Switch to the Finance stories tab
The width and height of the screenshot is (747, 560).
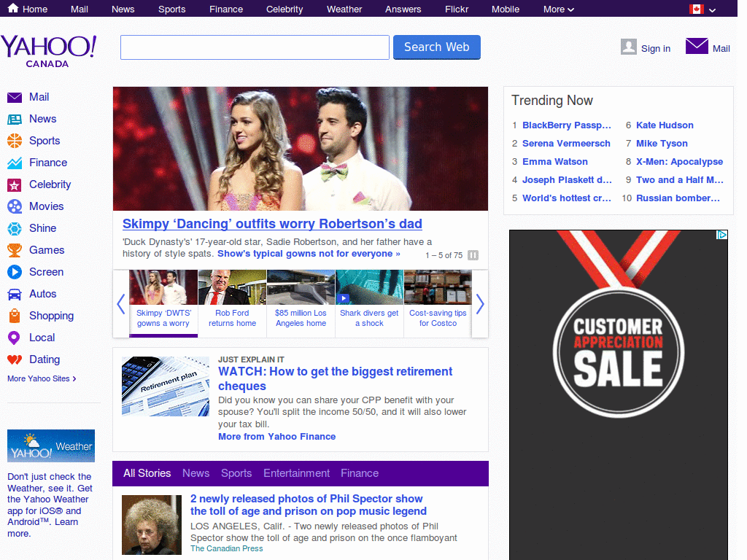[360, 473]
